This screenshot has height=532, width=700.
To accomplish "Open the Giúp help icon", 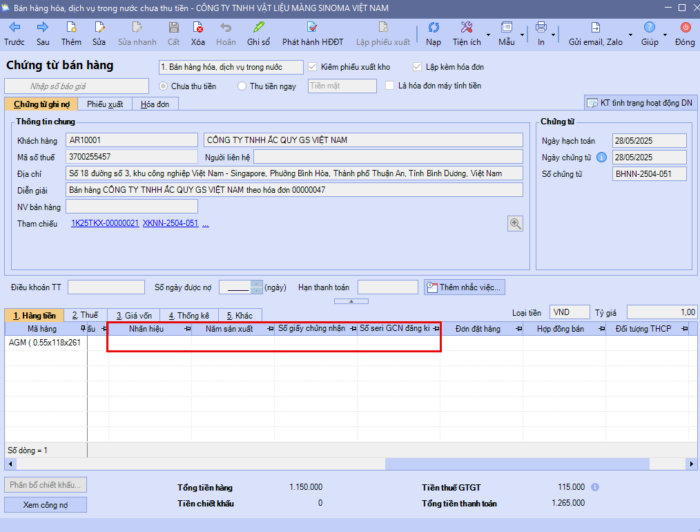I will click(650, 27).
